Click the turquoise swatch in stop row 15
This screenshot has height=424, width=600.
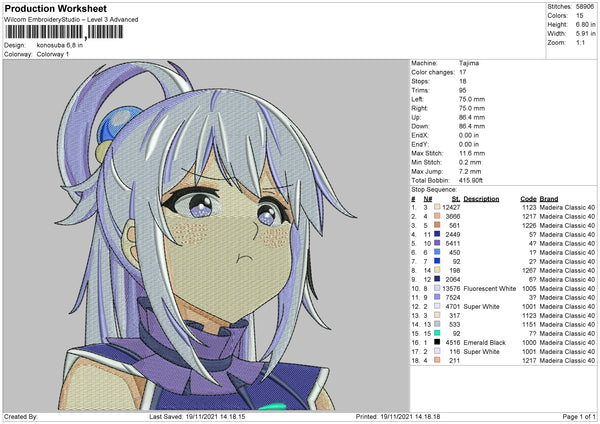(x=437, y=333)
